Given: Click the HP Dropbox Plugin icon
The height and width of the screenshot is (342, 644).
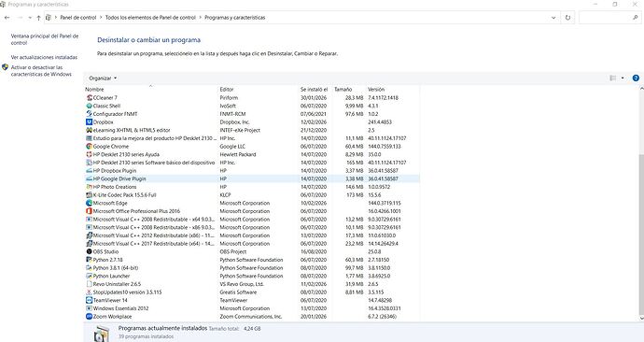Looking at the screenshot, I should [x=89, y=171].
